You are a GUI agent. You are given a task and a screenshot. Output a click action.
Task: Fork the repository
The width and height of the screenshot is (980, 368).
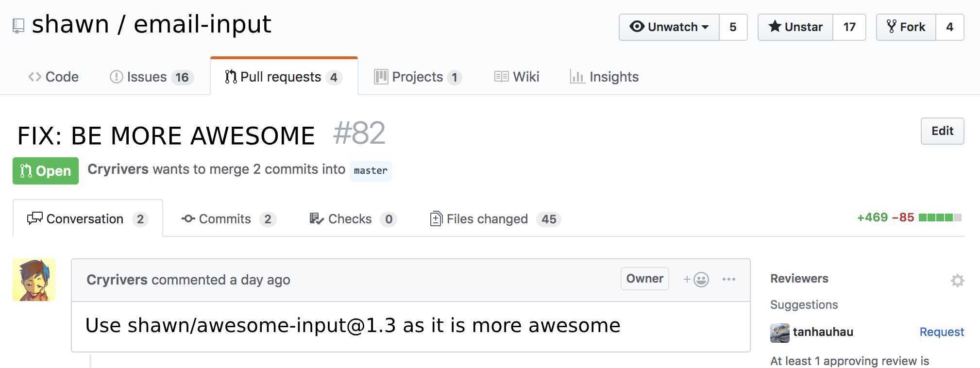[x=906, y=27]
